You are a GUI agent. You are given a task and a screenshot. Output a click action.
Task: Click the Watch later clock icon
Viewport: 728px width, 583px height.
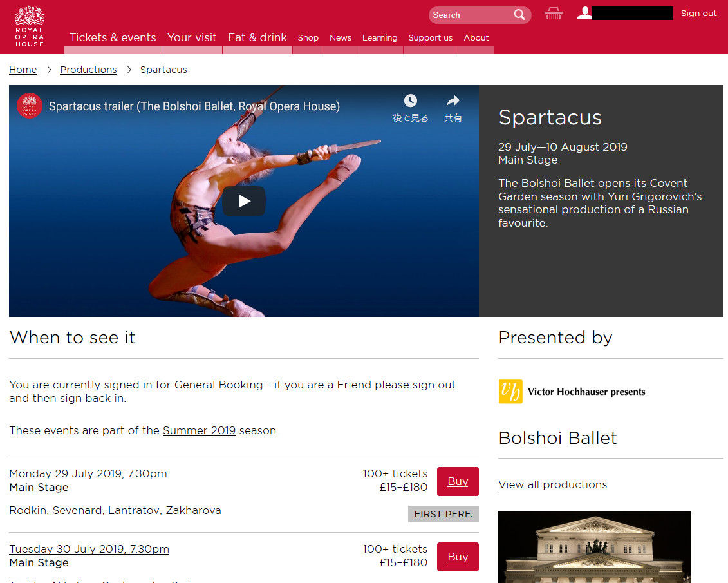coord(411,100)
